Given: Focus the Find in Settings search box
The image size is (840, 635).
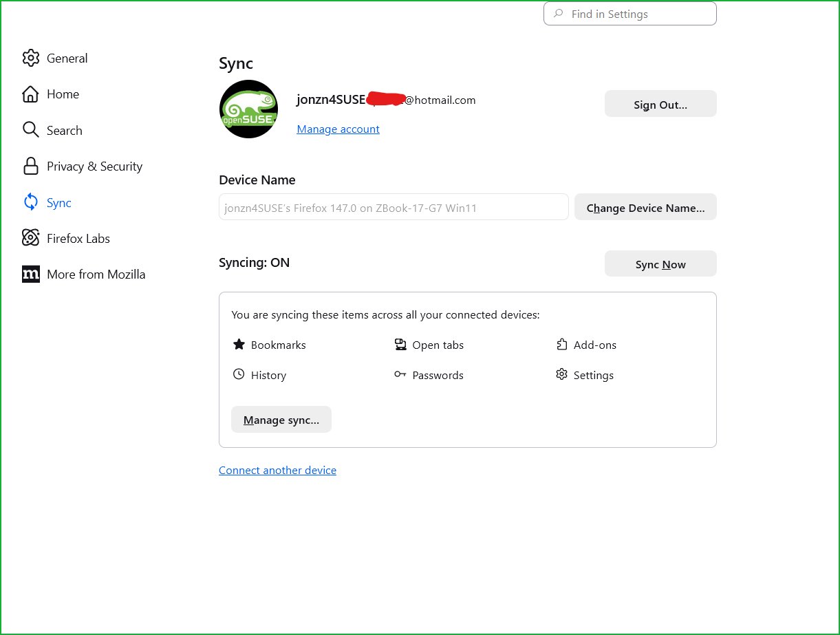Looking at the screenshot, I should coord(630,14).
